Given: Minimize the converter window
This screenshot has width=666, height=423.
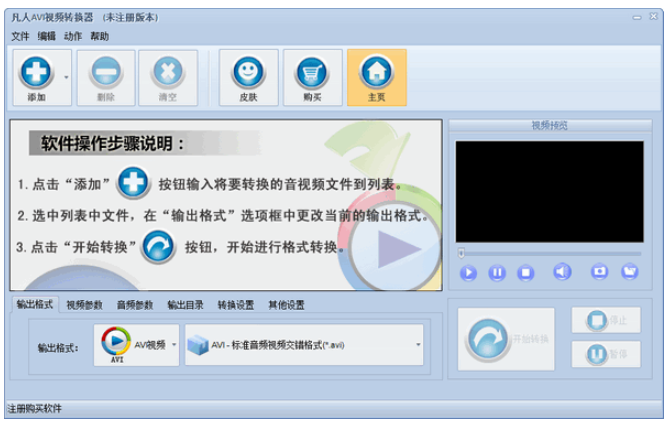Looking at the screenshot, I should 637,17.
